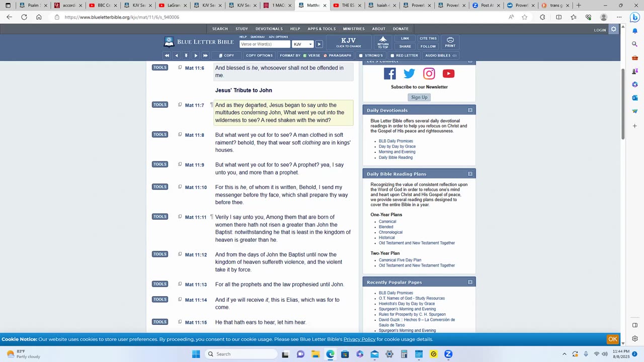Open Tools menu for Mat 11:8
644x362 pixels.
pos(160,134)
